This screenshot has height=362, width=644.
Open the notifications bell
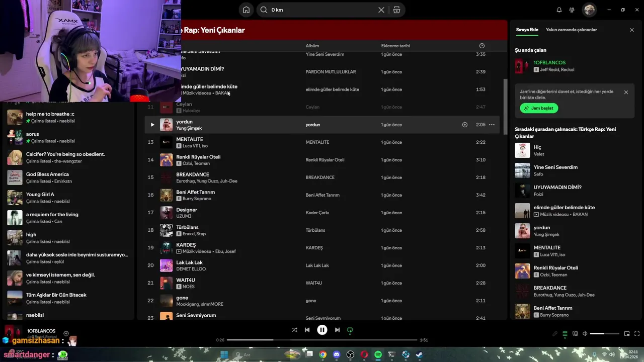tap(559, 10)
